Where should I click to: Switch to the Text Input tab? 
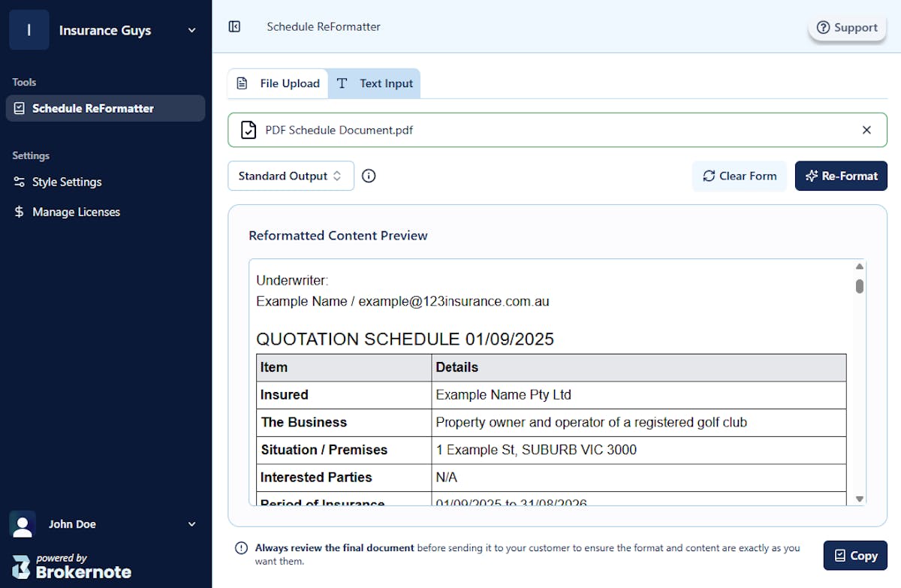(x=375, y=83)
